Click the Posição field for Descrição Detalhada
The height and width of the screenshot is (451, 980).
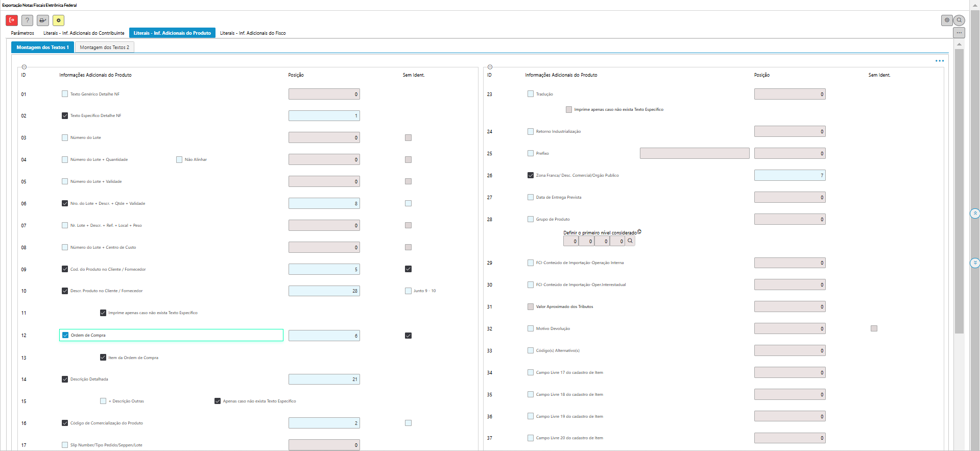324,379
